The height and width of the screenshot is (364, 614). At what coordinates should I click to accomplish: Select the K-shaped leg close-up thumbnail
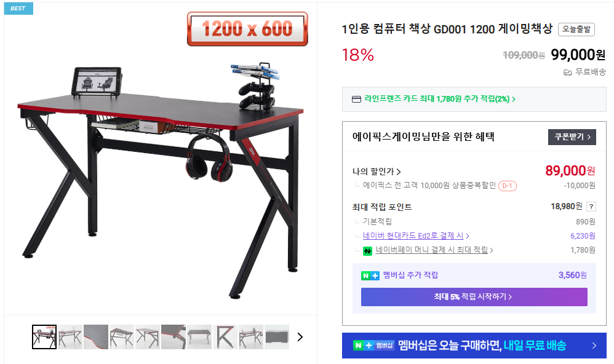225,337
